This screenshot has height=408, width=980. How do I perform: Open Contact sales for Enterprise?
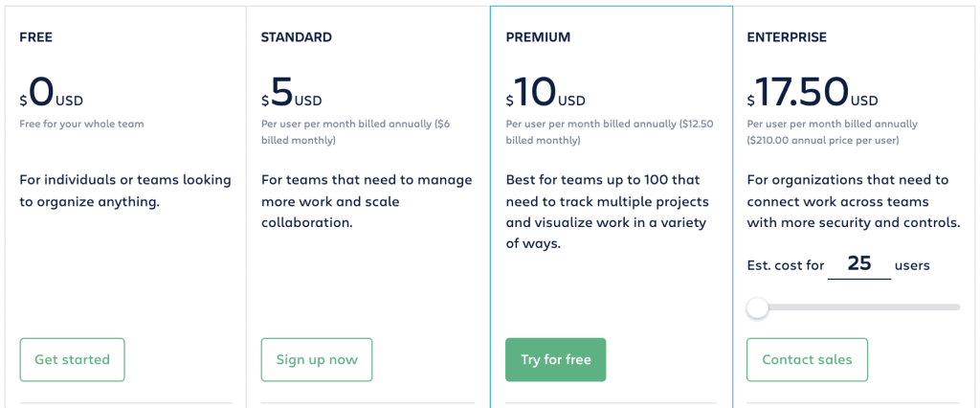807,360
